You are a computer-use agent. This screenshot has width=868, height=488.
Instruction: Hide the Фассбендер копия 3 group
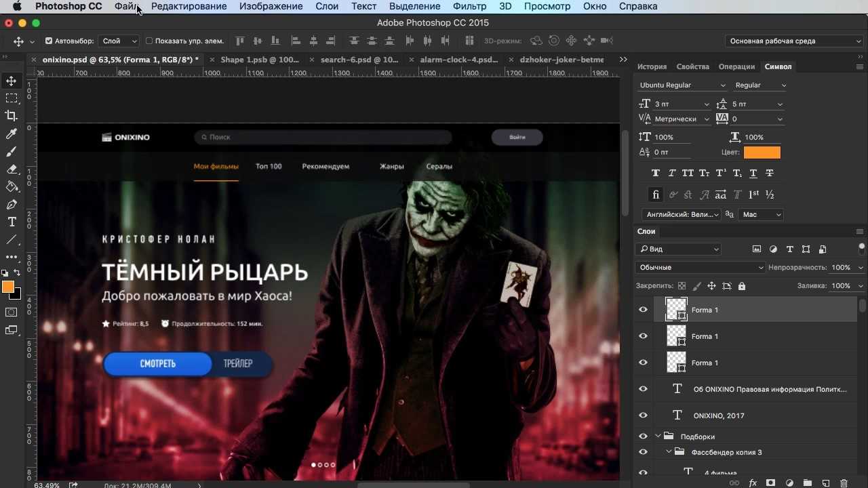point(644,452)
